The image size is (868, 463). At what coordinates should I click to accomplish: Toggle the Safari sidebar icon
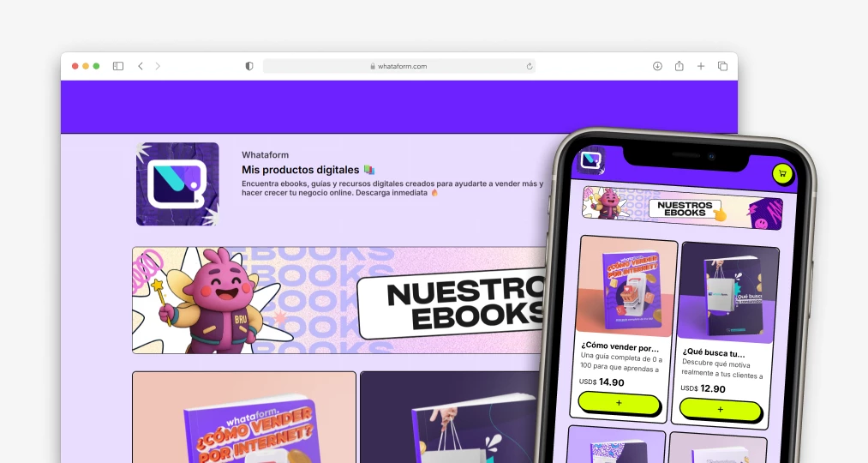118,66
